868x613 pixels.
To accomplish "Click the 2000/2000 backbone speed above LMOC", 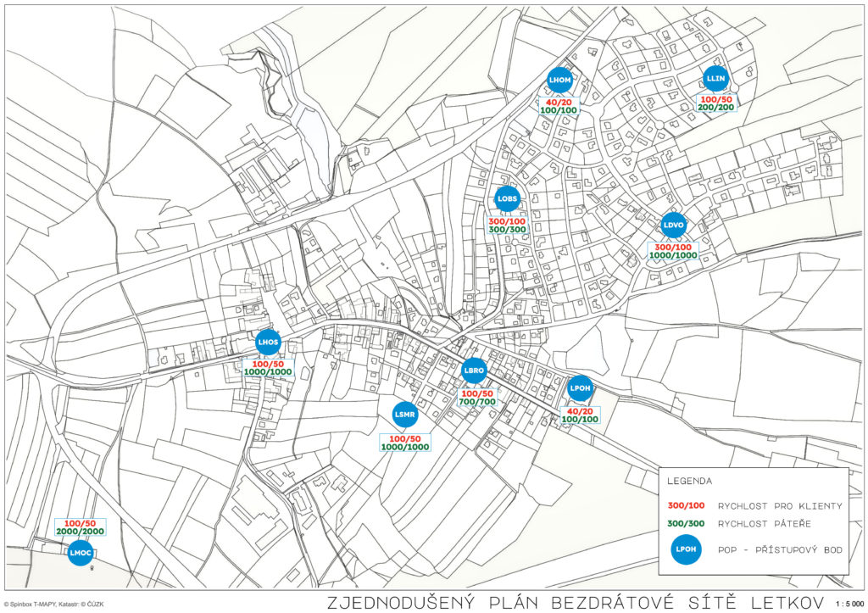I will [81, 532].
